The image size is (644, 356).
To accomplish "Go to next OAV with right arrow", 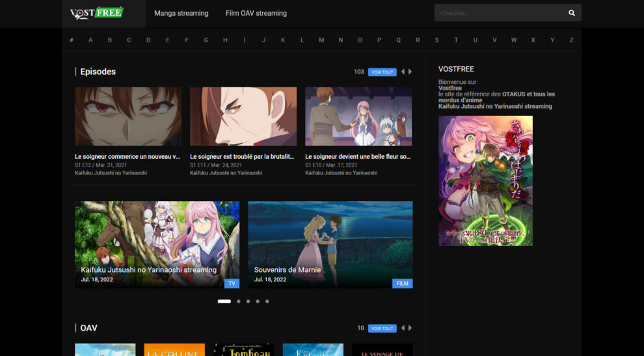I will click(x=410, y=328).
